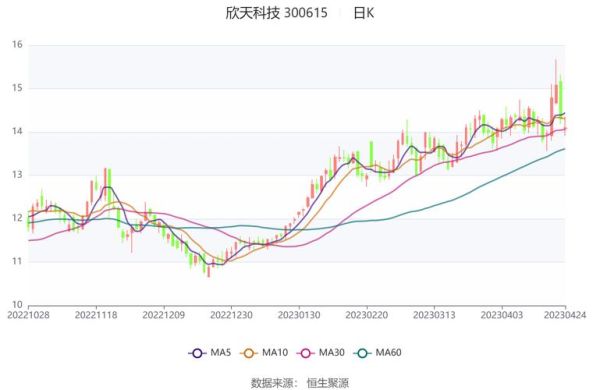Click the 12 price axis label

click(17, 218)
